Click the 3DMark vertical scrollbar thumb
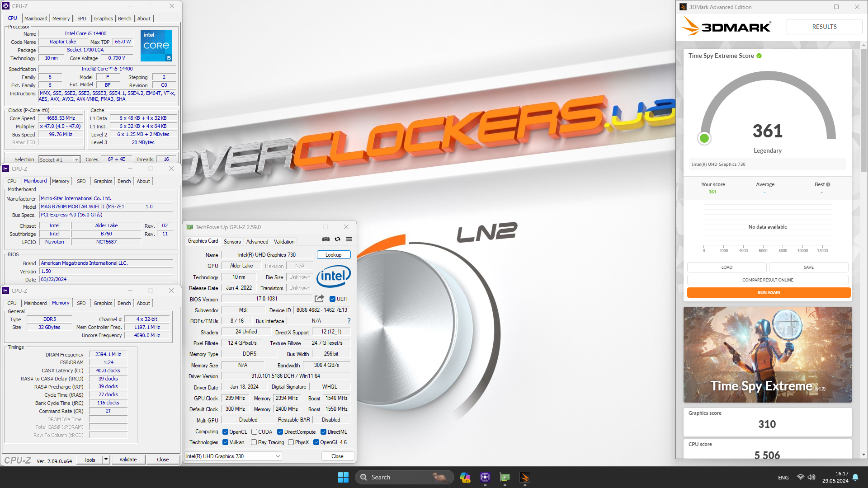Viewport: 868px width, 488px height. click(863, 111)
